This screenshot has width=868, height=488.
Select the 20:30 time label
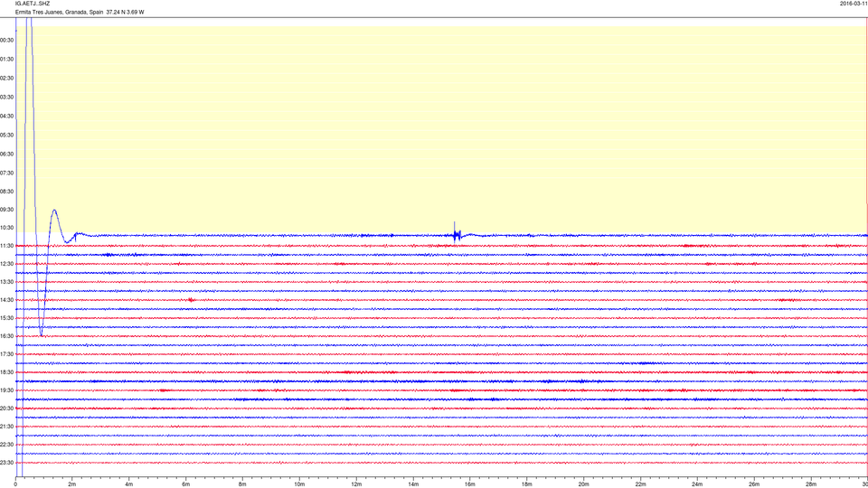coord(6,408)
